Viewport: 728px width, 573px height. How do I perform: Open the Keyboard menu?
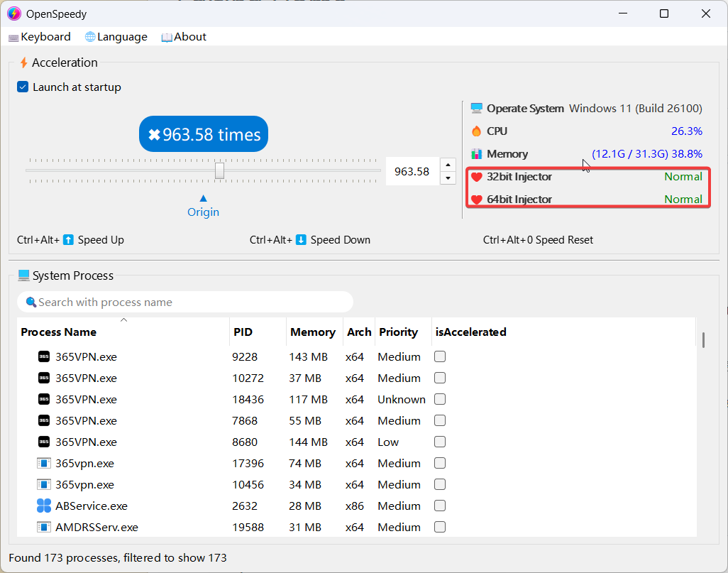pyautogui.click(x=40, y=37)
